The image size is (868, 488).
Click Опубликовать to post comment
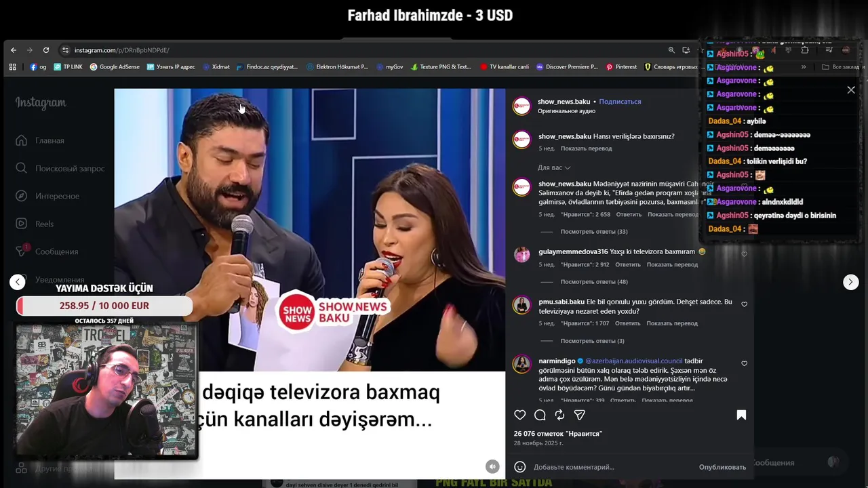click(x=722, y=467)
